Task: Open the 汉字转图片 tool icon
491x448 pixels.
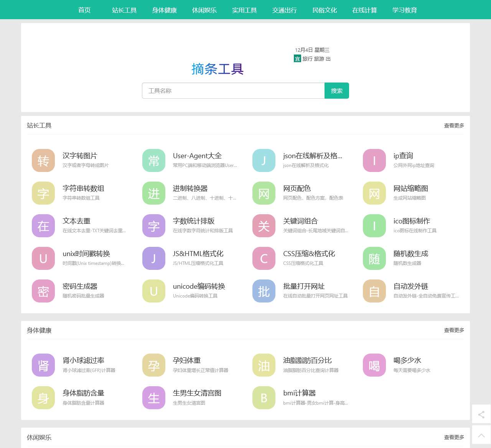Action: point(43,160)
